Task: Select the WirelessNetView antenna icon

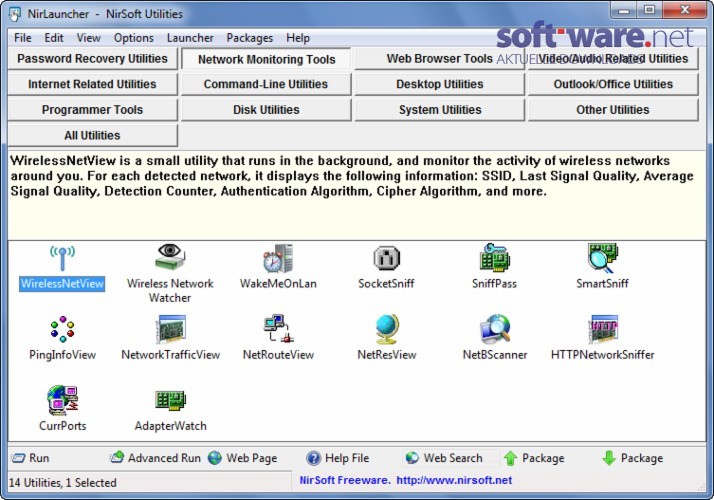Action: 62,258
